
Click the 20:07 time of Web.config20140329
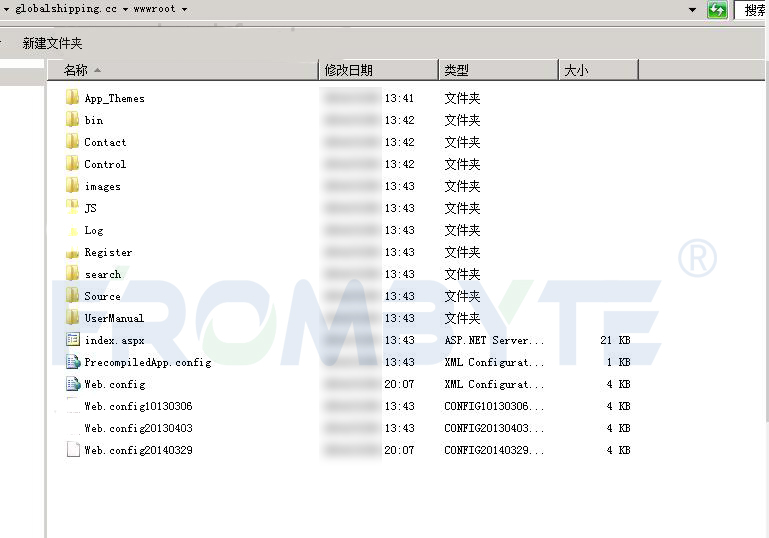pyautogui.click(x=399, y=450)
